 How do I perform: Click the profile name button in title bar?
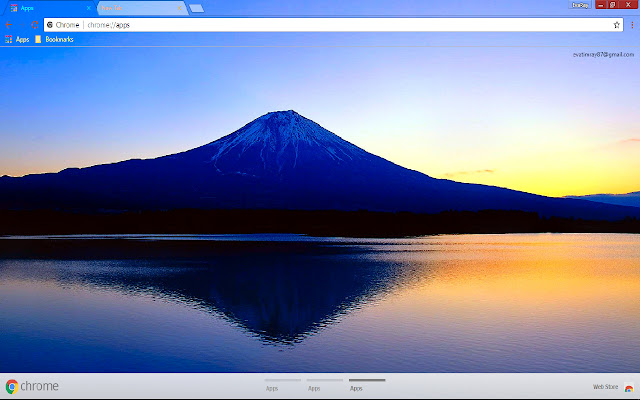pyautogui.click(x=580, y=5)
